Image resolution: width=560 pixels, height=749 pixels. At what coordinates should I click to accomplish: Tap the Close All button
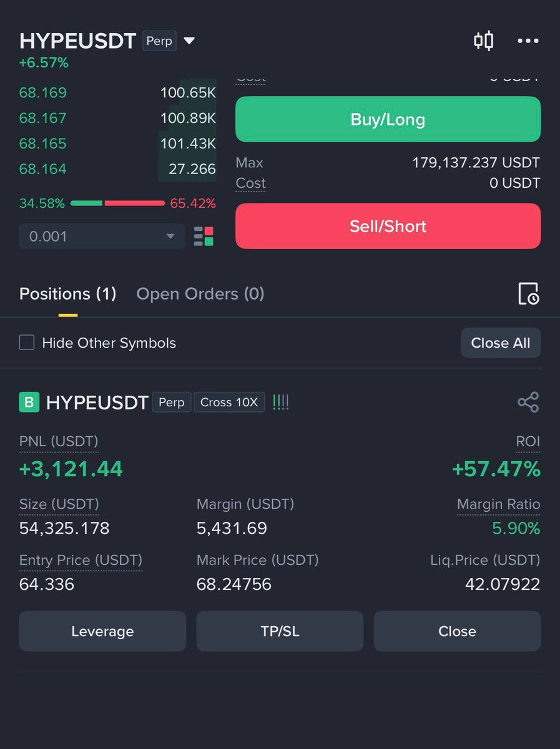point(501,343)
